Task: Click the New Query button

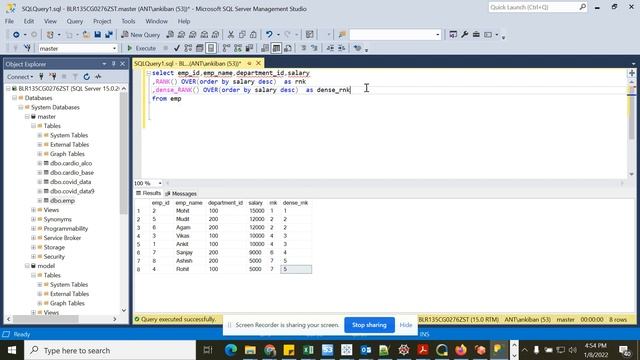Action: (141, 35)
